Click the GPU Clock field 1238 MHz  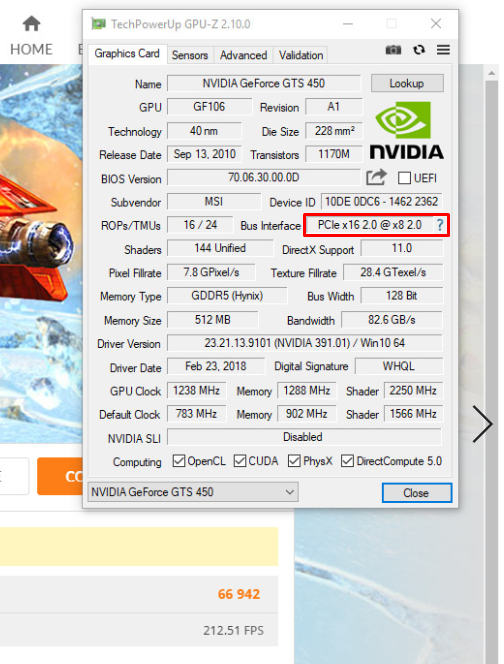197,390
